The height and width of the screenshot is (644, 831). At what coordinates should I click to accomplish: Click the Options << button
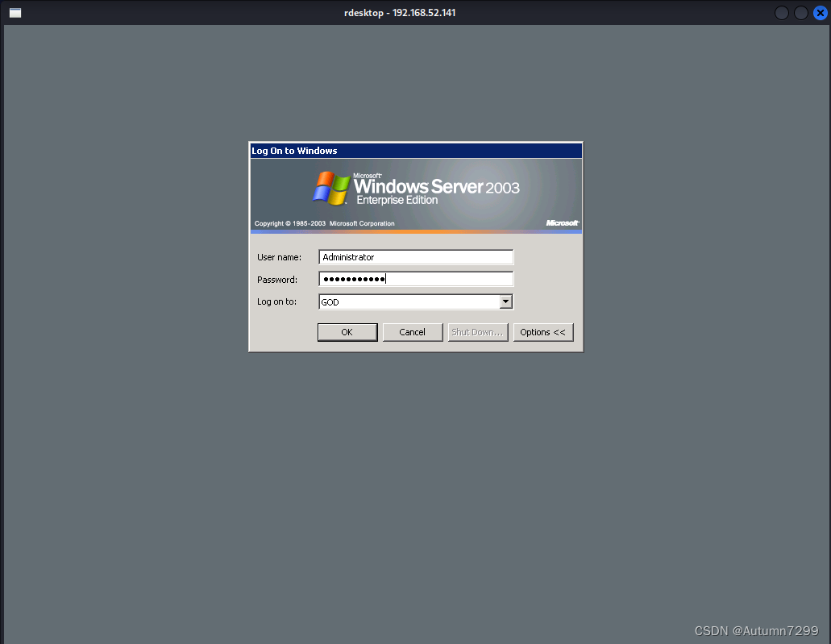543,332
